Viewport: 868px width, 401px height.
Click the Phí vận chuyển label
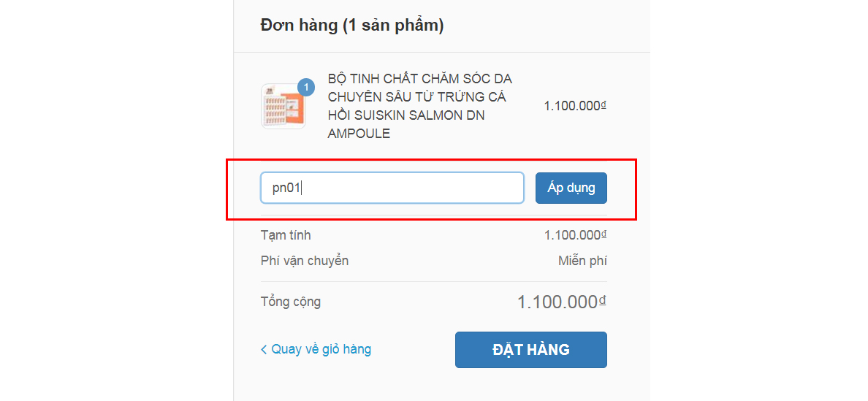[x=305, y=261]
